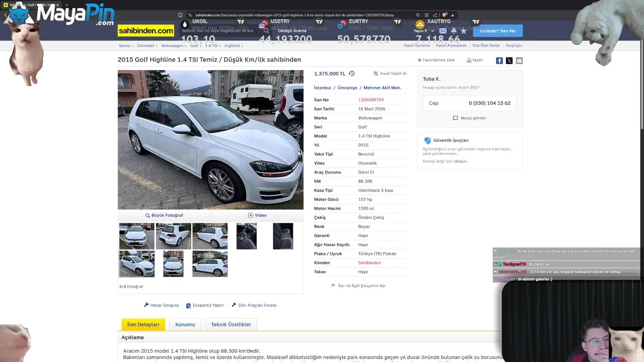Bookmark page icon in browser address bar
644x362 pixels.
(x=181, y=15)
